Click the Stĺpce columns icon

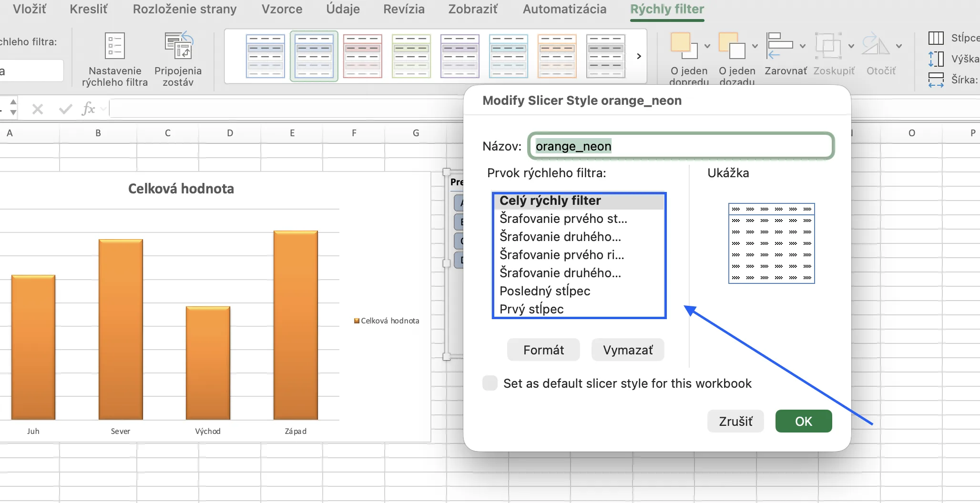coord(936,38)
